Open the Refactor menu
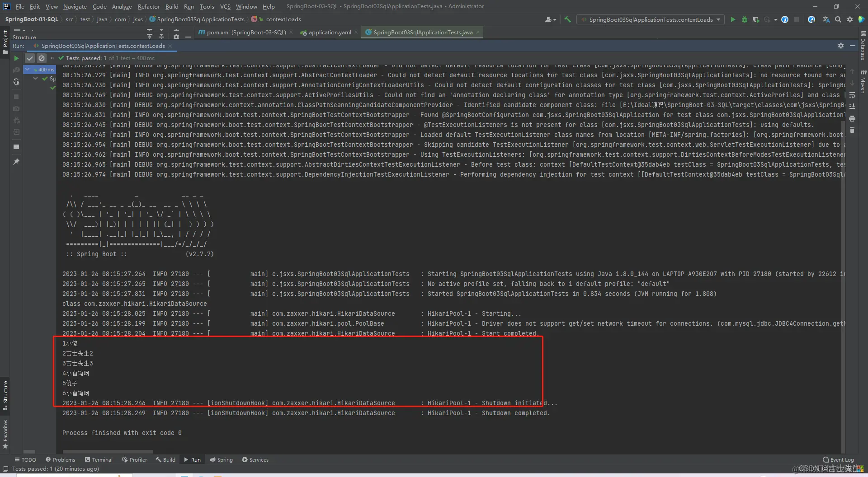The height and width of the screenshot is (477, 868). [149, 6]
